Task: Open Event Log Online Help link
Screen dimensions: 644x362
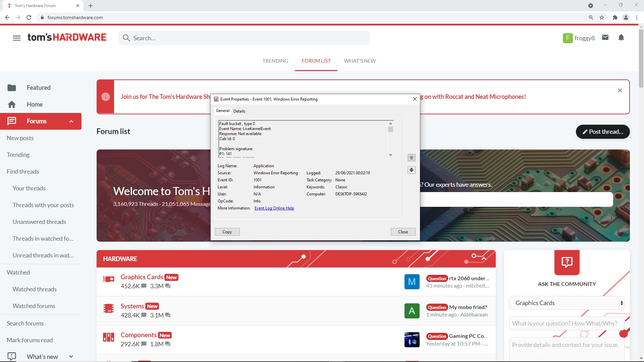Action: tap(274, 208)
